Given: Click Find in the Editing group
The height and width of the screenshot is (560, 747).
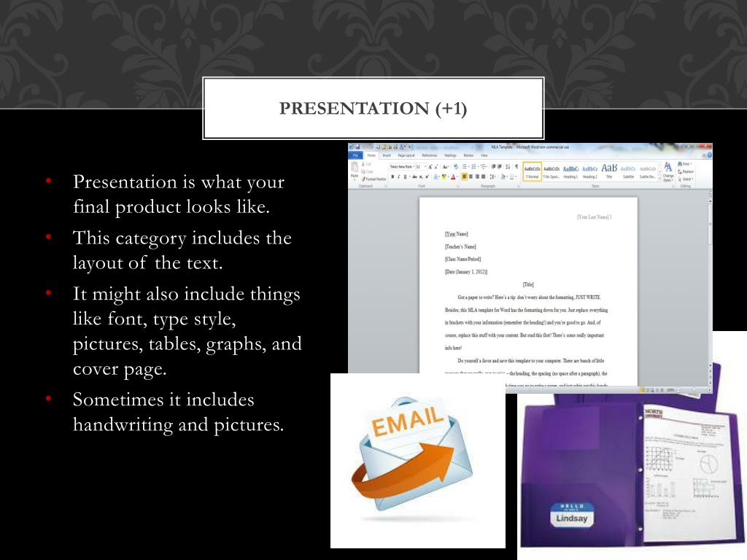Looking at the screenshot, I should point(684,164).
